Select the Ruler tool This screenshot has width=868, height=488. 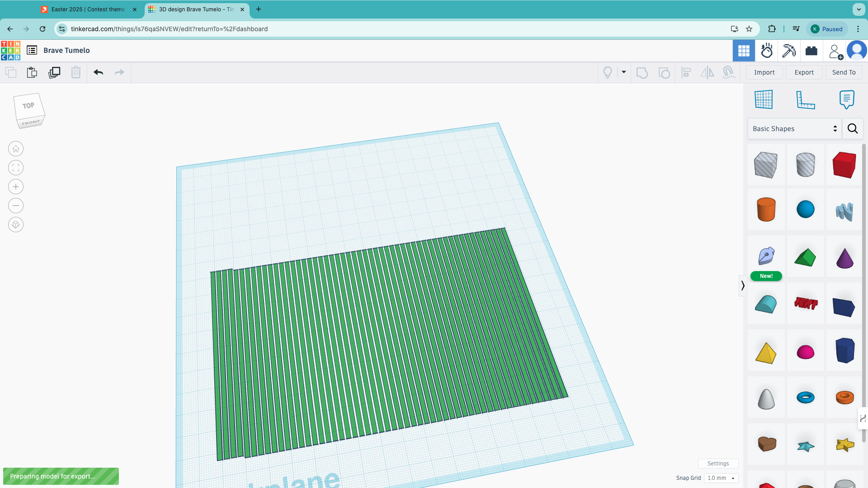pyautogui.click(x=805, y=99)
